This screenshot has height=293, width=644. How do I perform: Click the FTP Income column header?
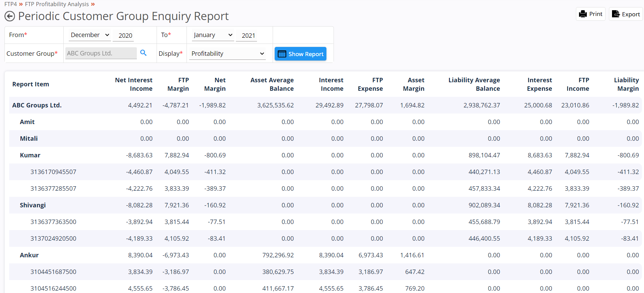pos(578,84)
